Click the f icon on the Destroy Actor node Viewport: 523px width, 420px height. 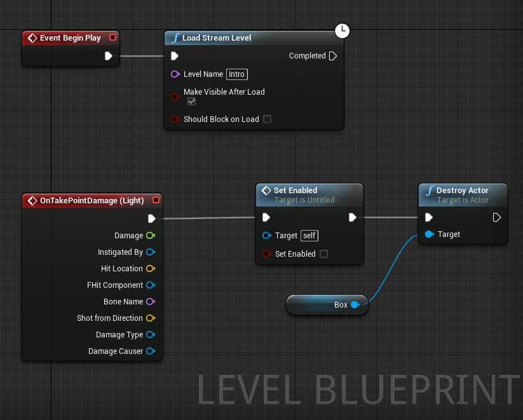tap(430, 190)
